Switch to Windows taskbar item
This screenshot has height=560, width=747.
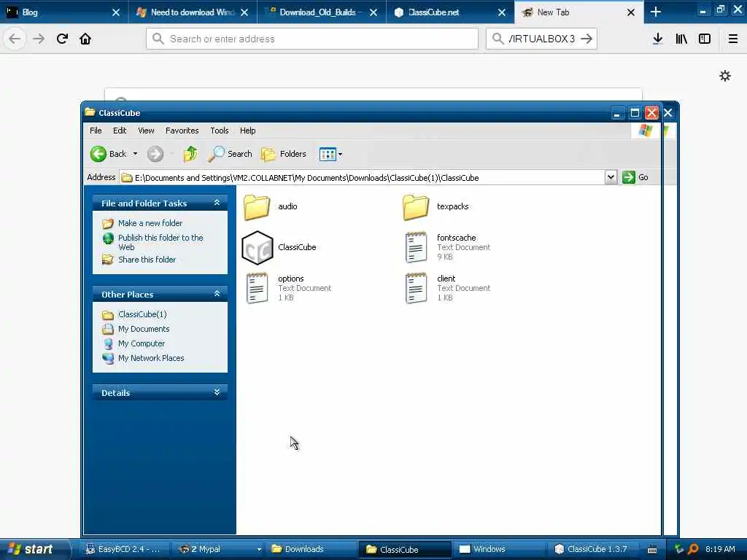click(x=498, y=549)
